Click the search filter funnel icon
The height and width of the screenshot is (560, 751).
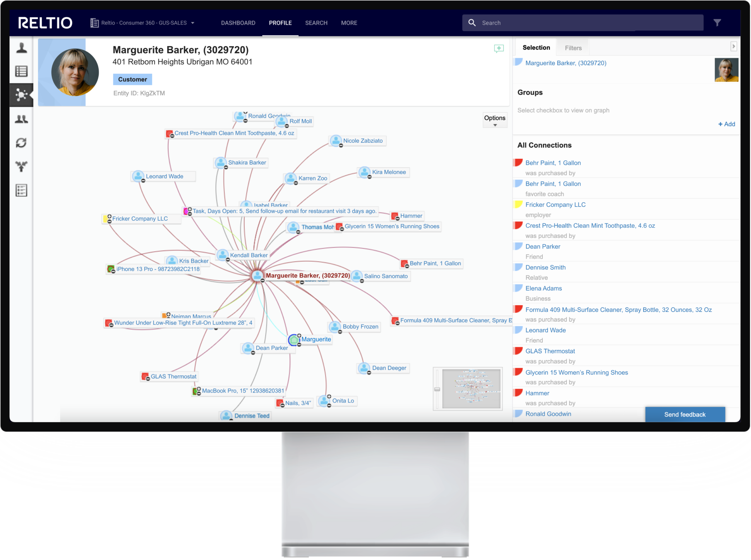point(717,23)
